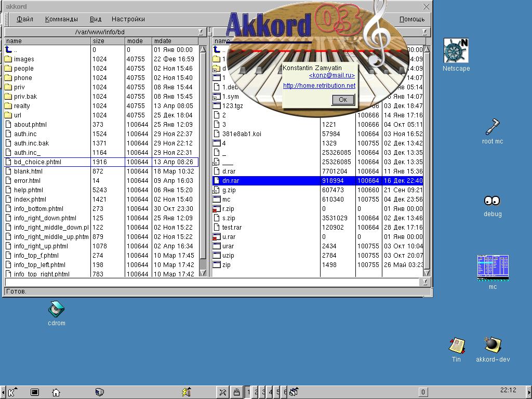
Task: Switch to virtual desktop 5
Action: [277, 392]
